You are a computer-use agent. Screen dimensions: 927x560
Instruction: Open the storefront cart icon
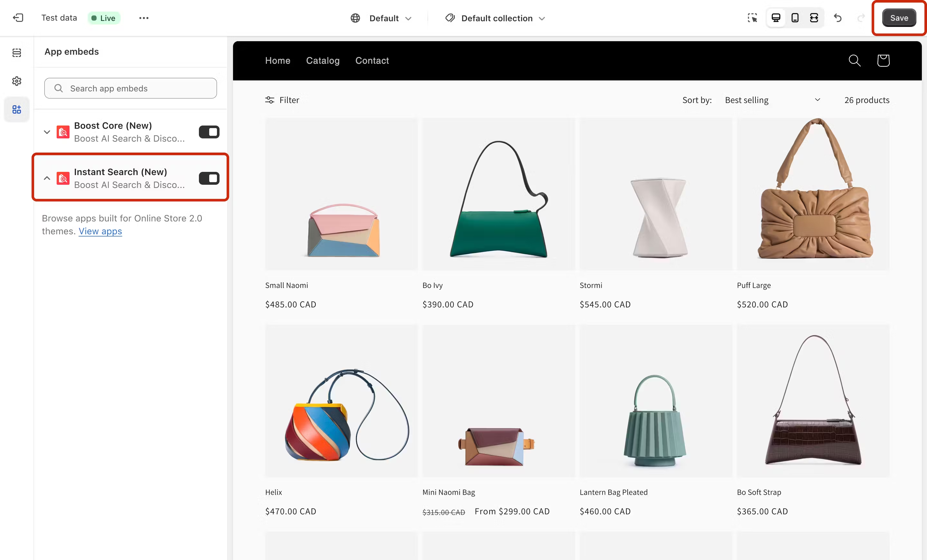(883, 60)
